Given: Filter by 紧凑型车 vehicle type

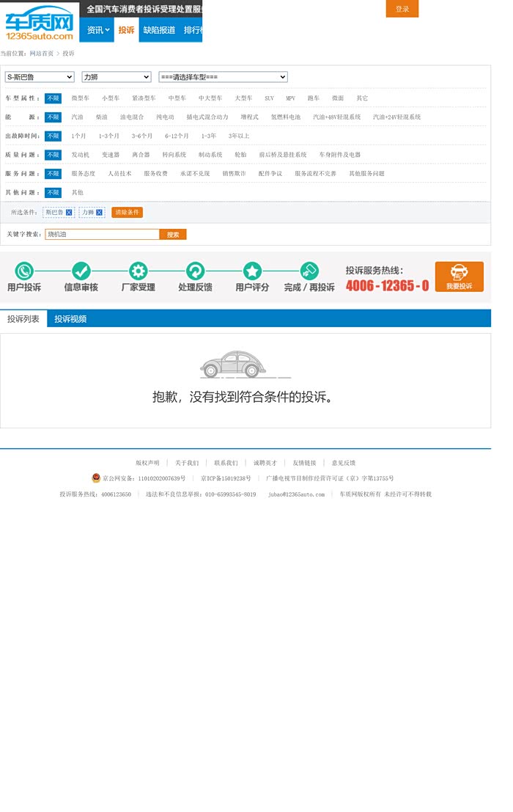Looking at the screenshot, I should pos(144,98).
